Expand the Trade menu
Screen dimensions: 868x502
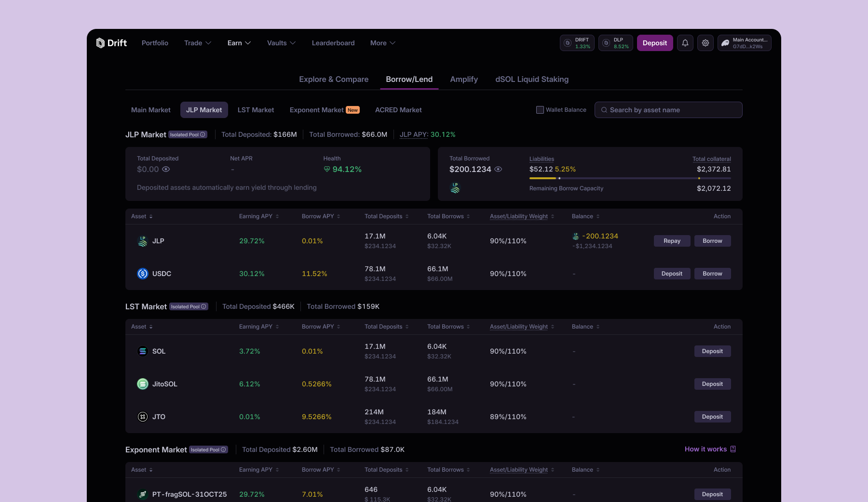pyautogui.click(x=198, y=43)
